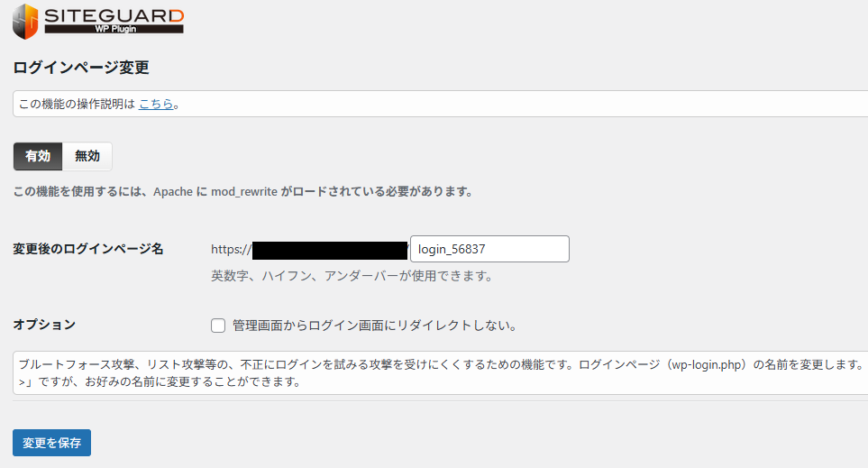
Task: Click the blacked-out domain portion of URL
Action: tap(329, 249)
